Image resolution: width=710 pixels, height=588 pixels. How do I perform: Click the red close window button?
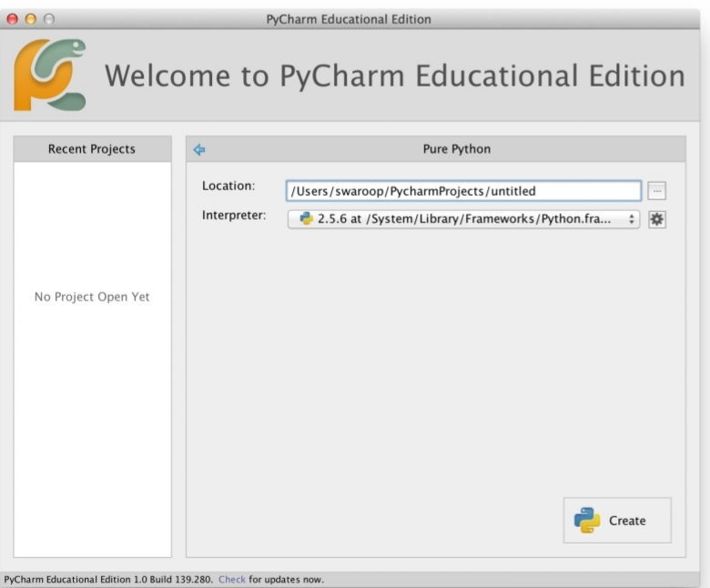coord(12,19)
